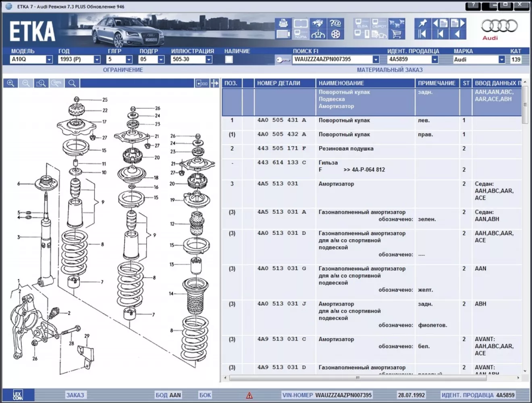Click the ELSA icon
The height and width of the screenshot is (403, 532).
coord(362,23)
